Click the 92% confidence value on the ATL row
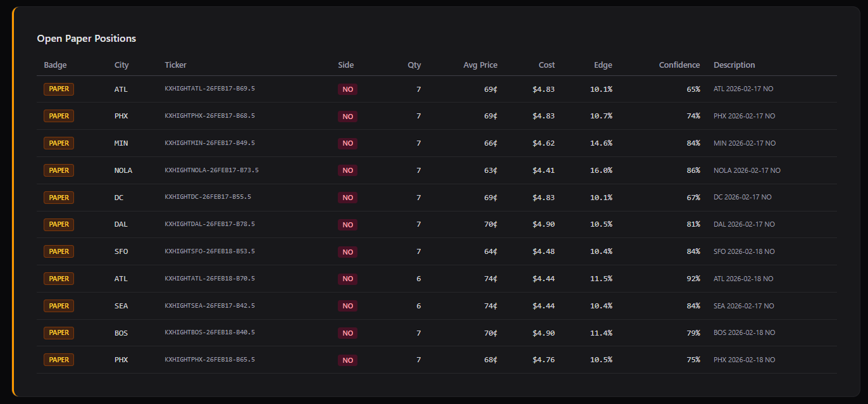 click(695, 279)
